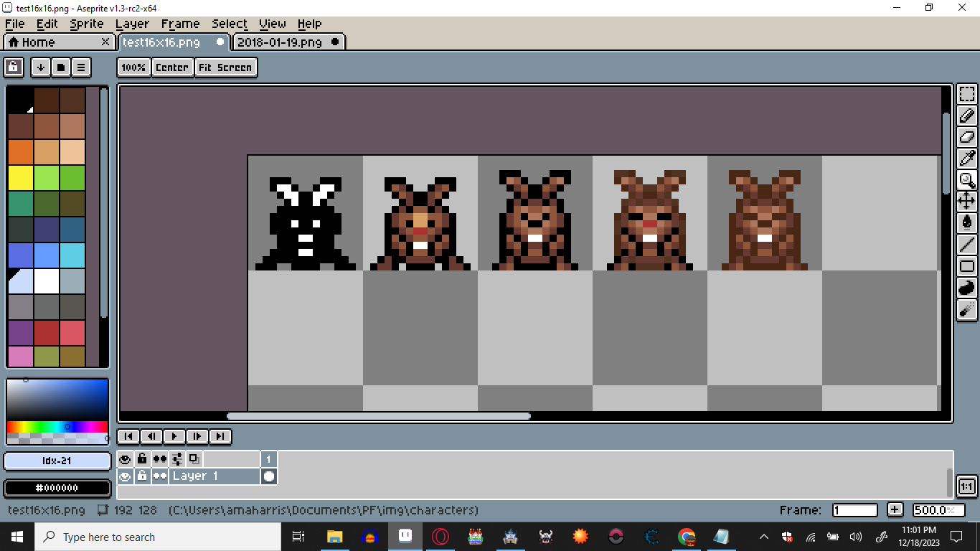Click the background color #000000 button
Screen dimensions: 980x551
(x=57, y=488)
